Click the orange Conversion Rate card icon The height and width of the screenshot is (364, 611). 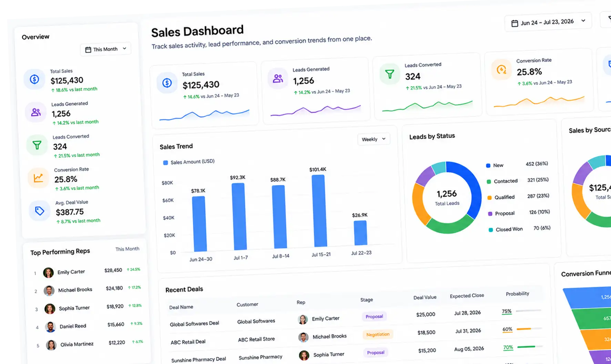pos(501,70)
